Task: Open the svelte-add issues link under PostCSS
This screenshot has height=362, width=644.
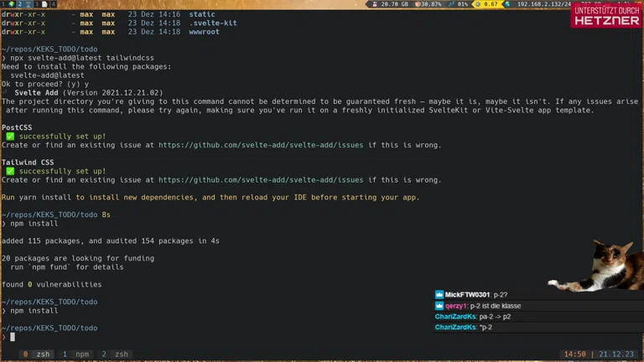Action: coord(261,145)
